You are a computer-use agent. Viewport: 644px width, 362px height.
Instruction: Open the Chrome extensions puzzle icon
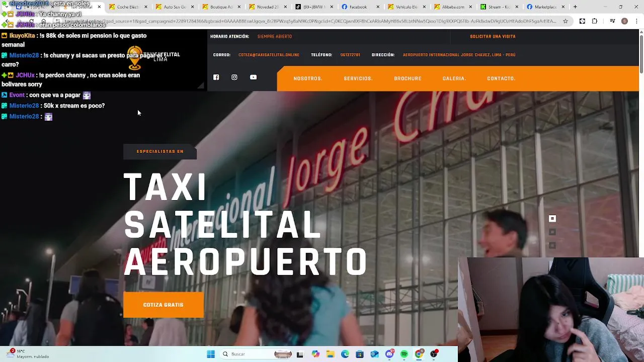point(595,21)
